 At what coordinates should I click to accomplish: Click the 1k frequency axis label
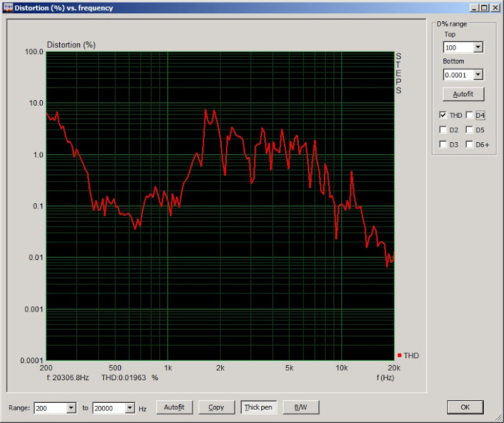point(168,368)
